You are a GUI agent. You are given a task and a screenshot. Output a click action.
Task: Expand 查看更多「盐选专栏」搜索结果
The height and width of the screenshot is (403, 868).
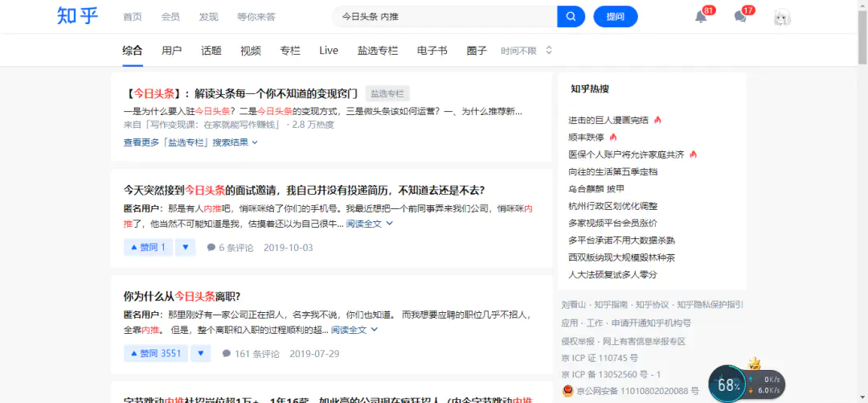pyautogui.click(x=190, y=142)
